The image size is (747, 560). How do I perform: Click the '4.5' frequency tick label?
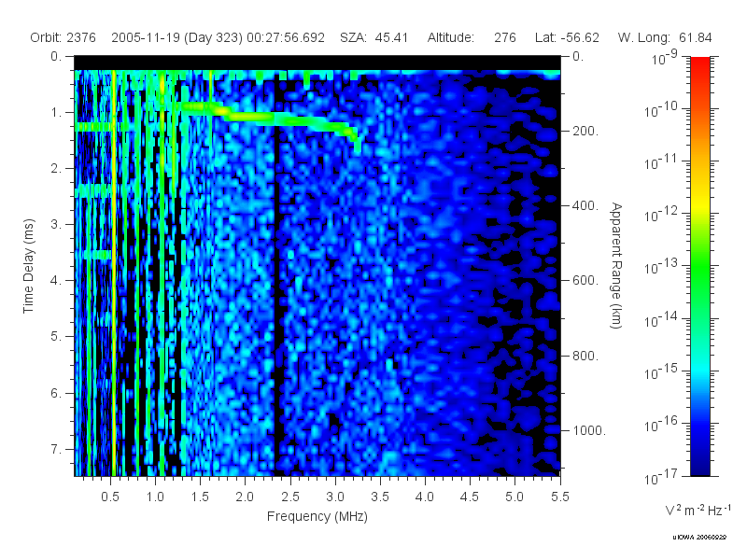470,497
